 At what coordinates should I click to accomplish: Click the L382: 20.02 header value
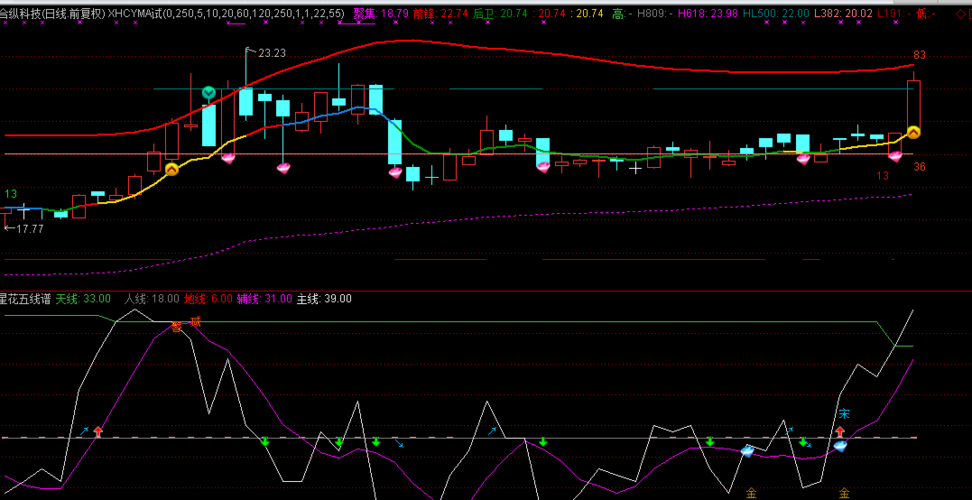[x=844, y=12]
